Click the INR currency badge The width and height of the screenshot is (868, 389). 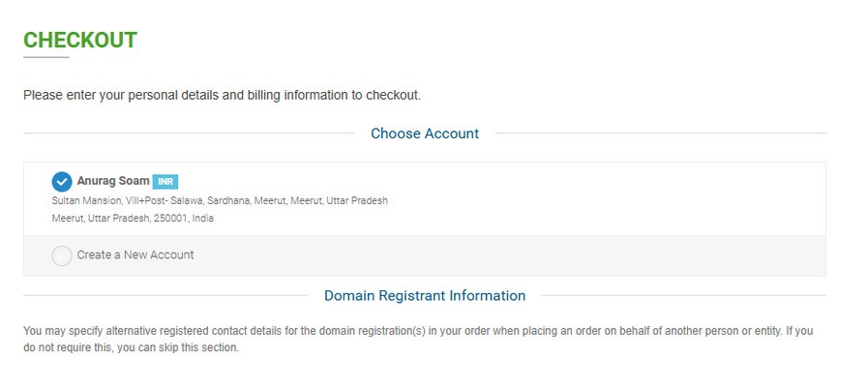(165, 182)
